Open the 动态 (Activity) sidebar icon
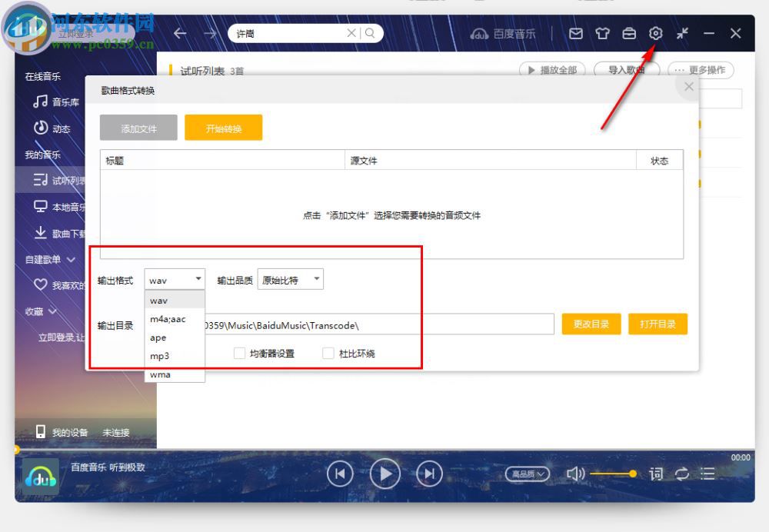Image resolution: width=769 pixels, height=532 pixels. click(40, 128)
